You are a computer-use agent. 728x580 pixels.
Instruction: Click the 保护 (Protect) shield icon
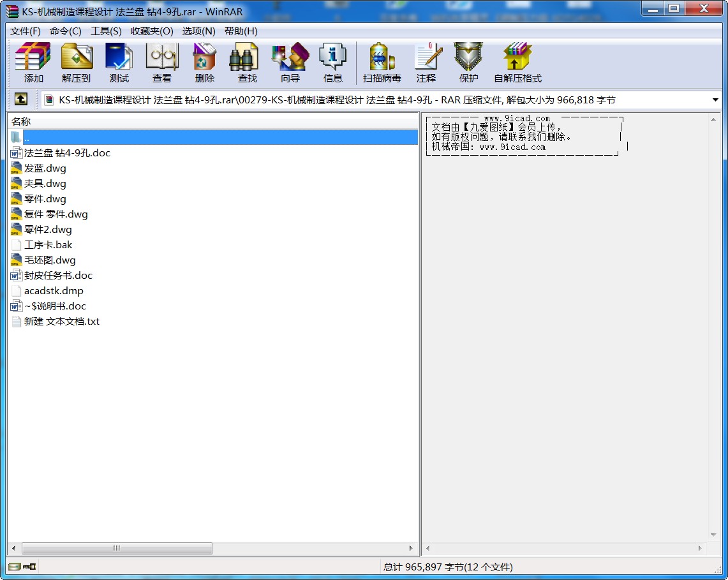(468, 63)
